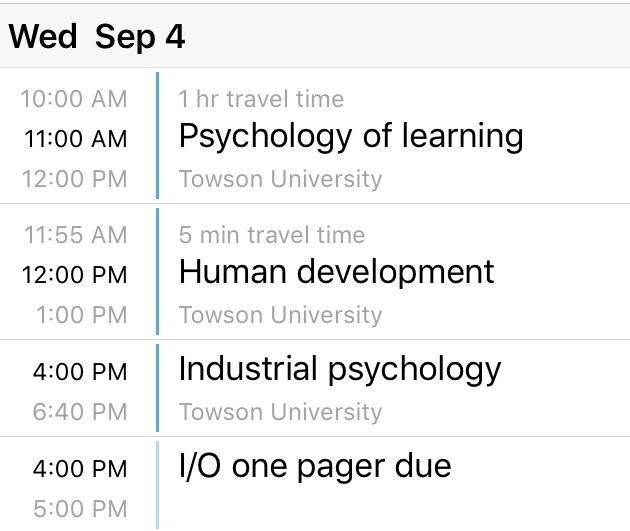This screenshot has height=531, width=630.
Task: Click the 6:40 PM end time
Action: coord(80,411)
